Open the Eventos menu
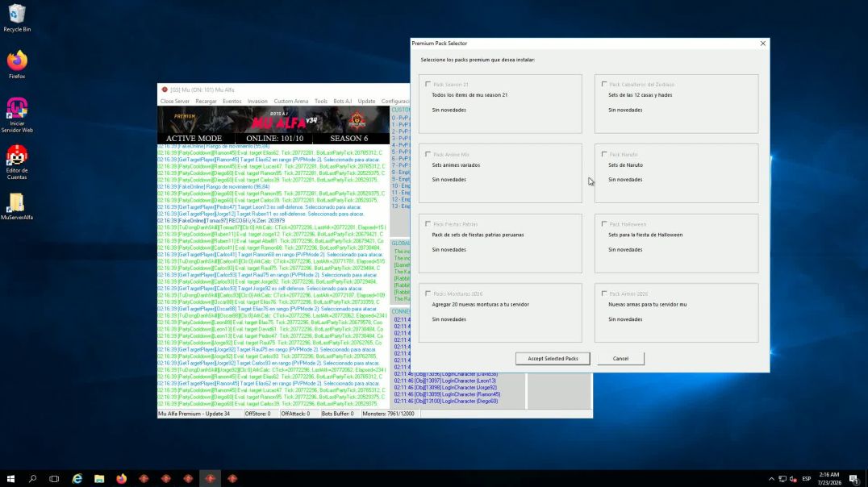This screenshot has width=868, height=487. click(x=232, y=102)
